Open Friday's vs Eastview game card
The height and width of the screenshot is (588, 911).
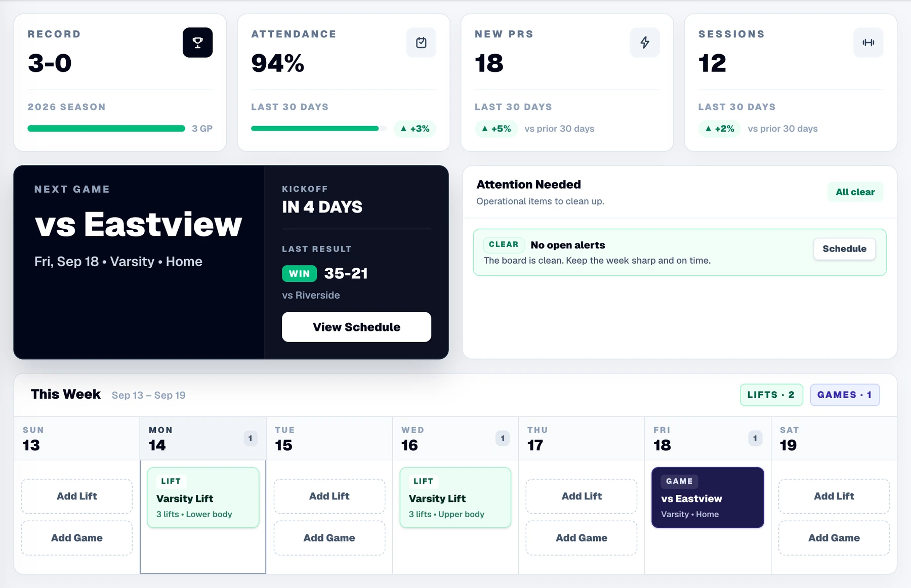tap(708, 497)
